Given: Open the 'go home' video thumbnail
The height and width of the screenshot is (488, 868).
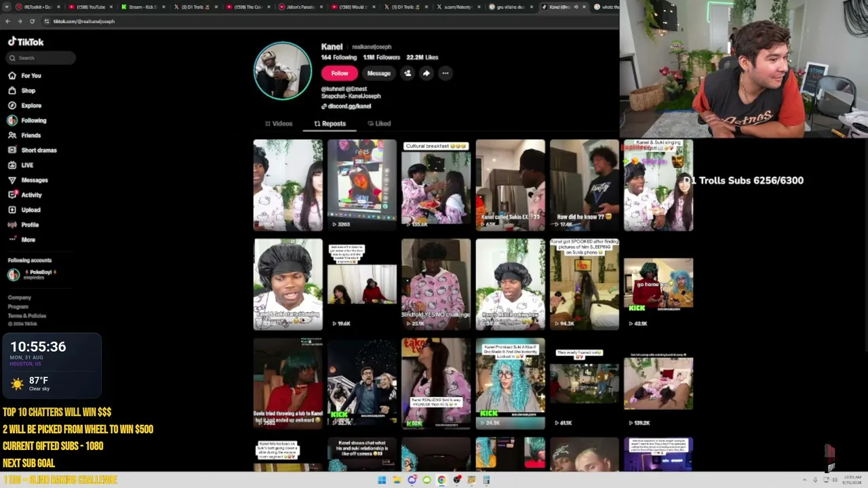Looking at the screenshot, I should click(658, 285).
